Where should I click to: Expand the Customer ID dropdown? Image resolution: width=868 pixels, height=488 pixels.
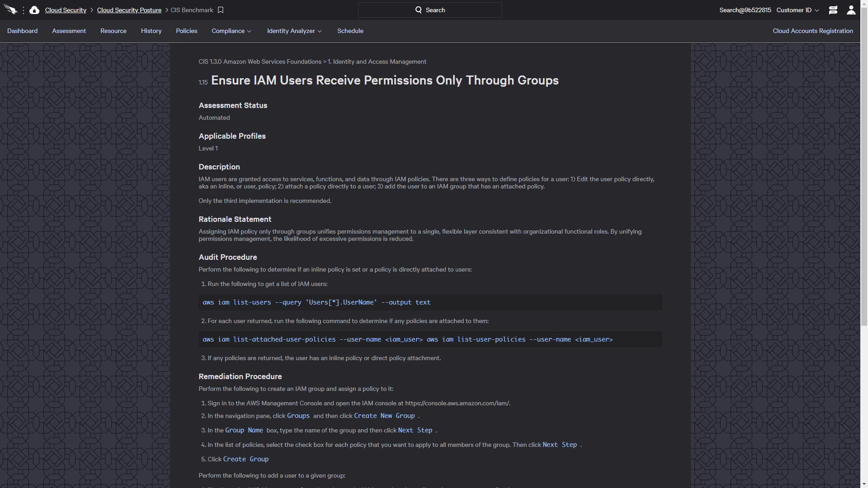tap(797, 10)
